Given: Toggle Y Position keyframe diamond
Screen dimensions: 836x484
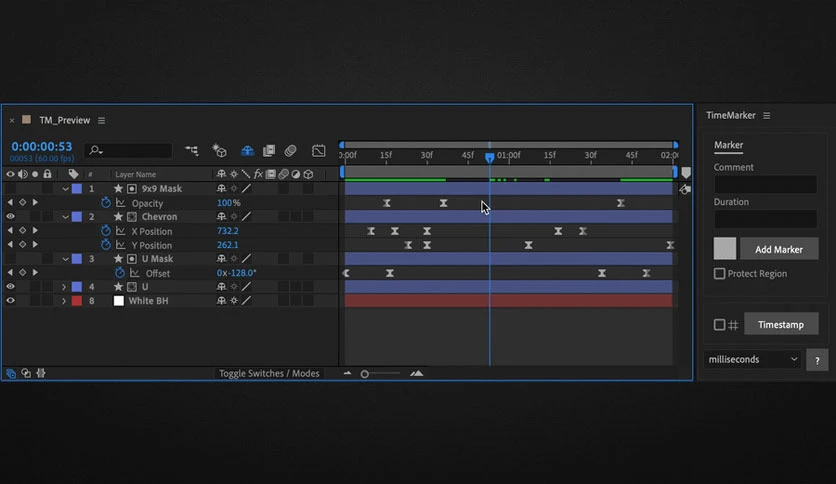Looking at the screenshot, I should click(22, 245).
